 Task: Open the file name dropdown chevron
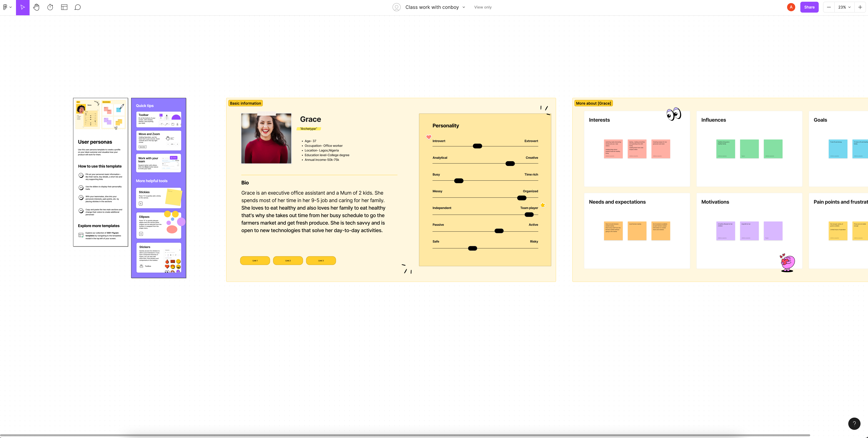point(464,7)
